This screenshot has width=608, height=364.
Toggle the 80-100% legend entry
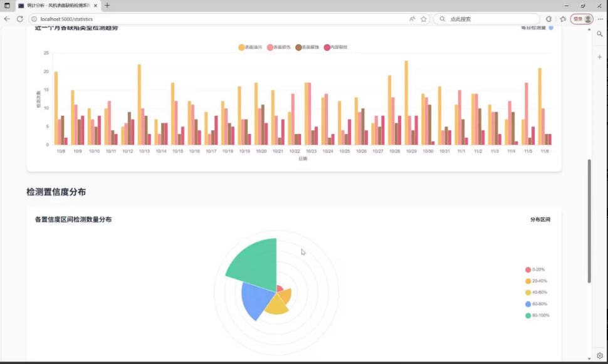(537, 315)
